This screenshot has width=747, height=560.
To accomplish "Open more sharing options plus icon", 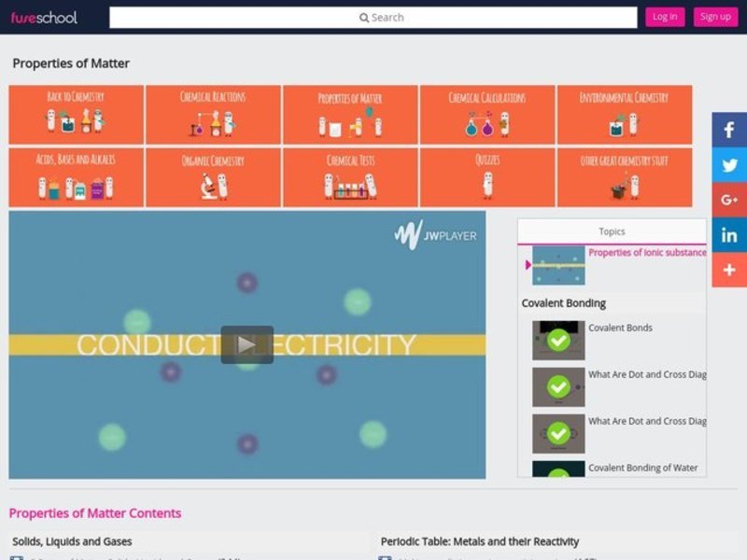I will pyautogui.click(x=729, y=270).
